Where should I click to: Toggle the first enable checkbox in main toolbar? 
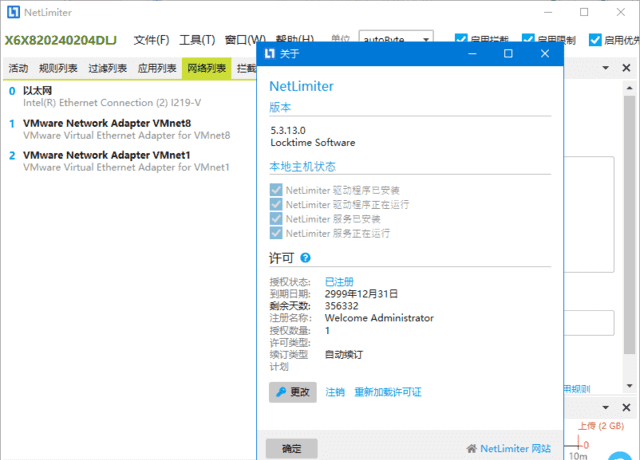461,40
